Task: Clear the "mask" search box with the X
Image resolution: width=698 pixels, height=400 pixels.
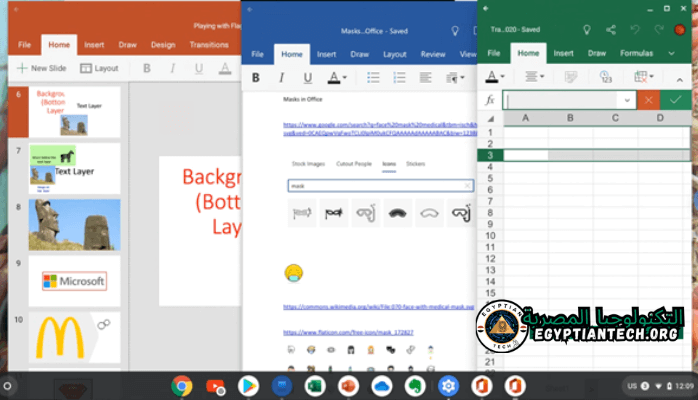Action: (467, 185)
